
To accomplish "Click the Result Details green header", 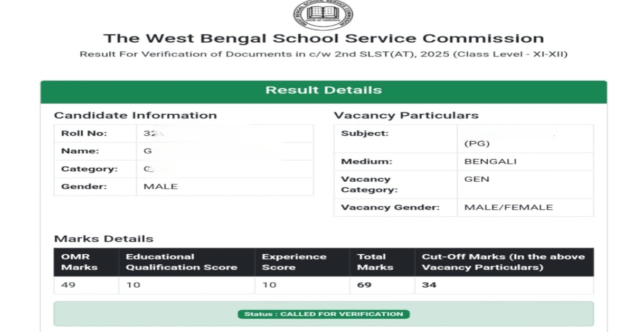I will pyautogui.click(x=323, y=90).
